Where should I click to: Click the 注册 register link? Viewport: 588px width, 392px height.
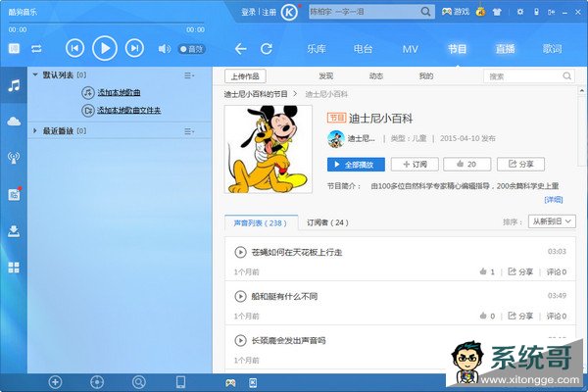click(269, 12)
